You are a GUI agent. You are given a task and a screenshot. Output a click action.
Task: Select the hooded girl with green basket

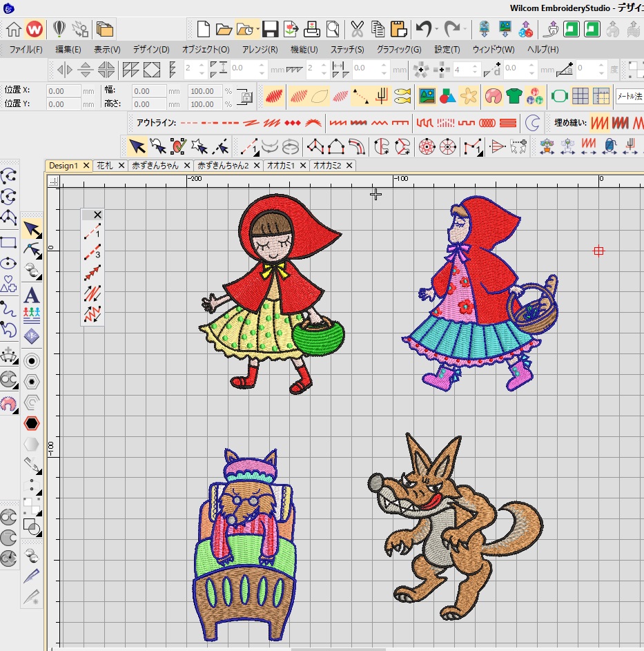pyautogui.click(x=273, y=294)
